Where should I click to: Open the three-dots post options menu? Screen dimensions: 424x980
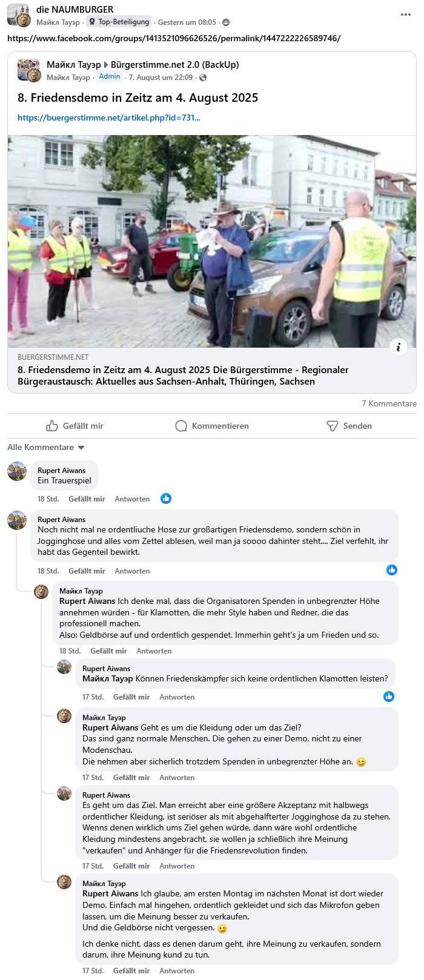click(x=406, y=15)
